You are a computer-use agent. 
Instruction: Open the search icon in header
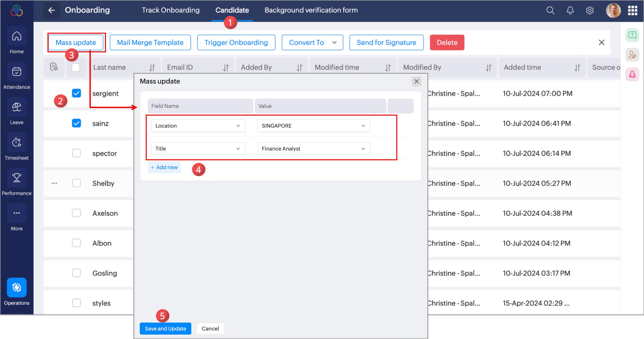tap(550, 10)
